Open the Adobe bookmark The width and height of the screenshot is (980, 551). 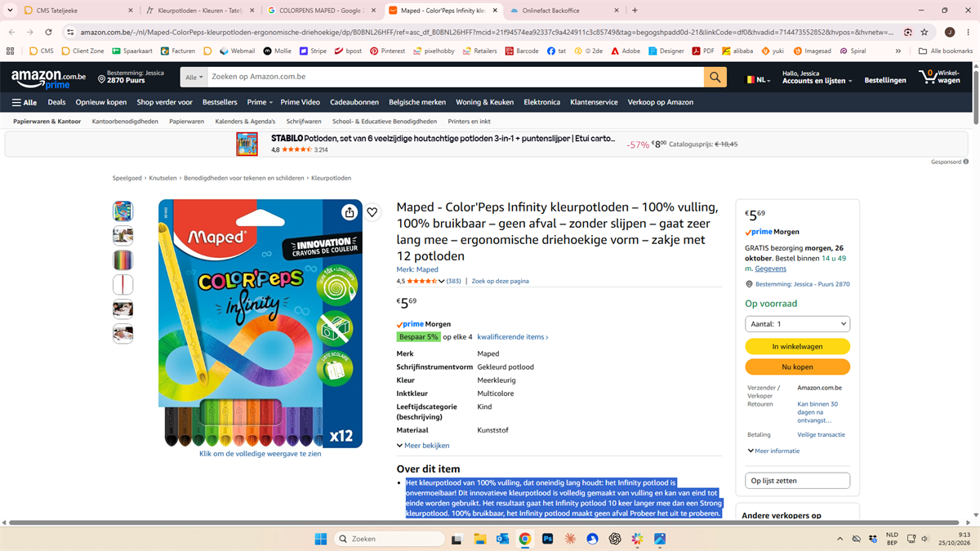coord(626,51)
